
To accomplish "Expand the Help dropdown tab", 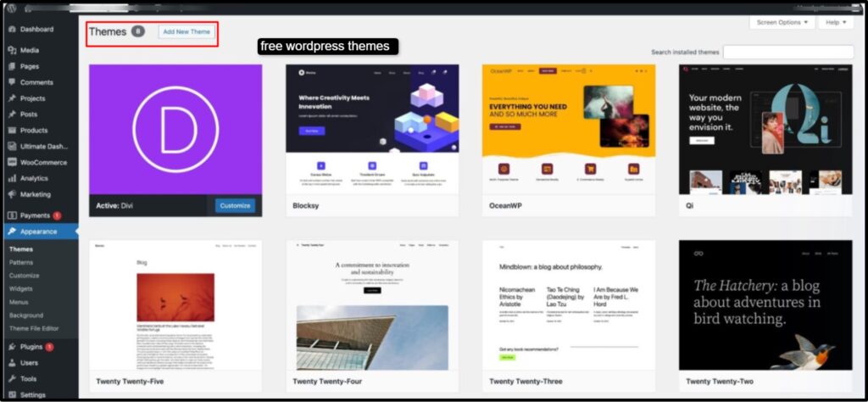I will click(836, 23).
